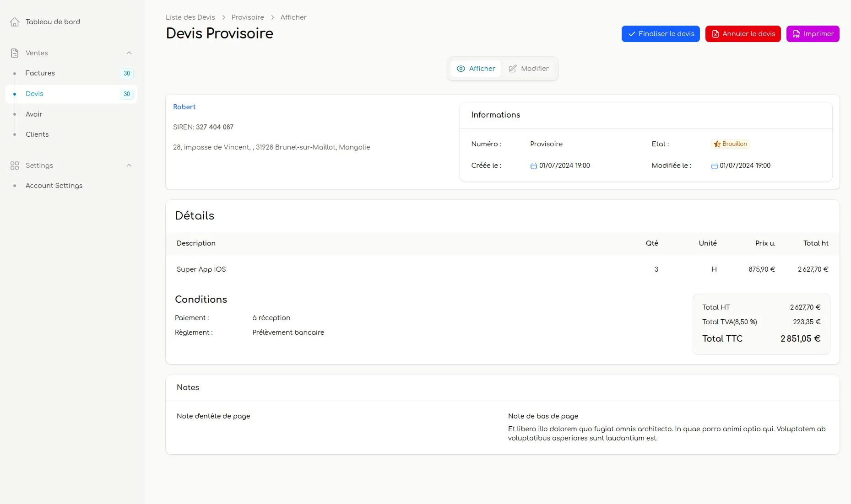Open Account Settings in the sidebar
Viewport: 851px width, 504px height.
[x=54, y=186]
